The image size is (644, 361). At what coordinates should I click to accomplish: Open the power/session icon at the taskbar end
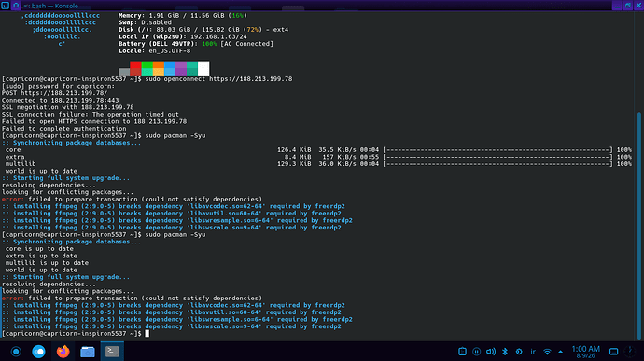tap(630, 352)
